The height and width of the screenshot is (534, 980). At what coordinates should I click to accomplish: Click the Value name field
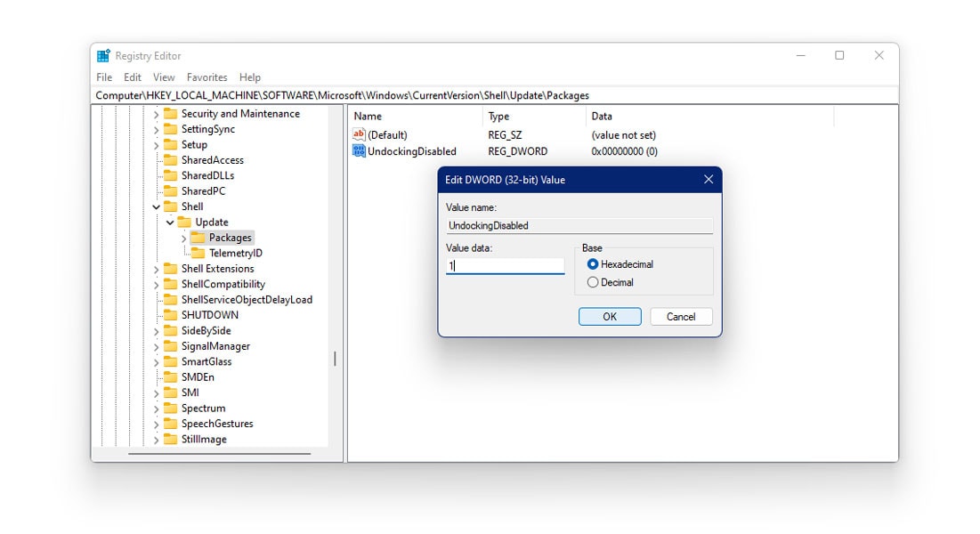(579, 226)
